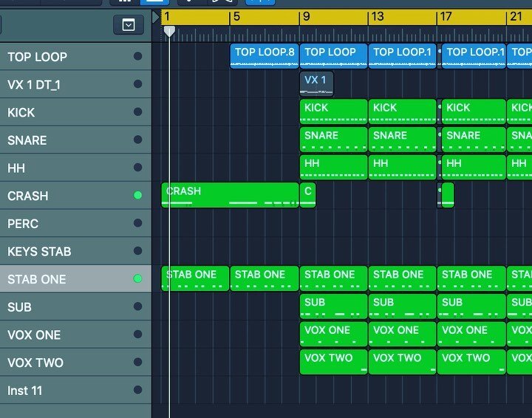Select the STAB ONE region at bar 13
The image size is (532, 418).
(402, 278)
